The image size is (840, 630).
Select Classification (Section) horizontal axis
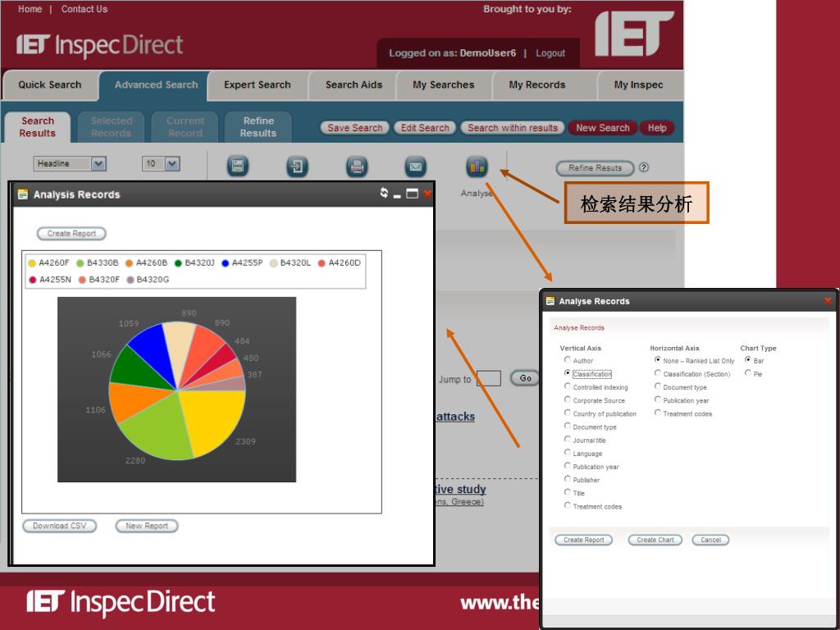coord(657,373)
